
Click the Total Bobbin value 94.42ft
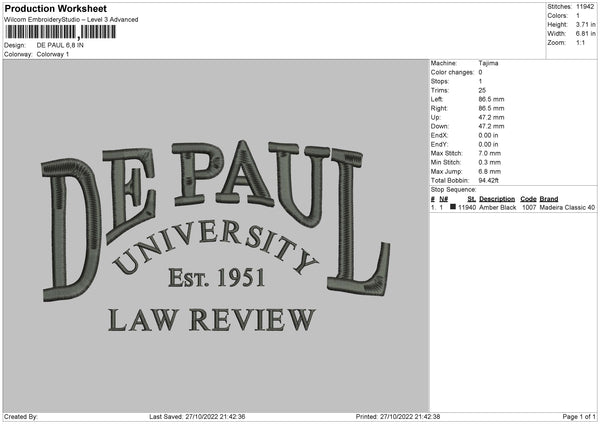488,181
